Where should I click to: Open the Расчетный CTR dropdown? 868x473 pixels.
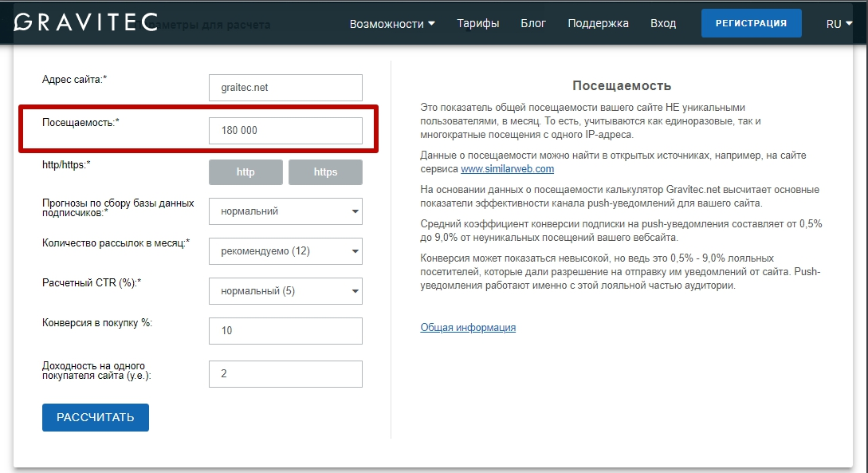click(x=285, y=291)
